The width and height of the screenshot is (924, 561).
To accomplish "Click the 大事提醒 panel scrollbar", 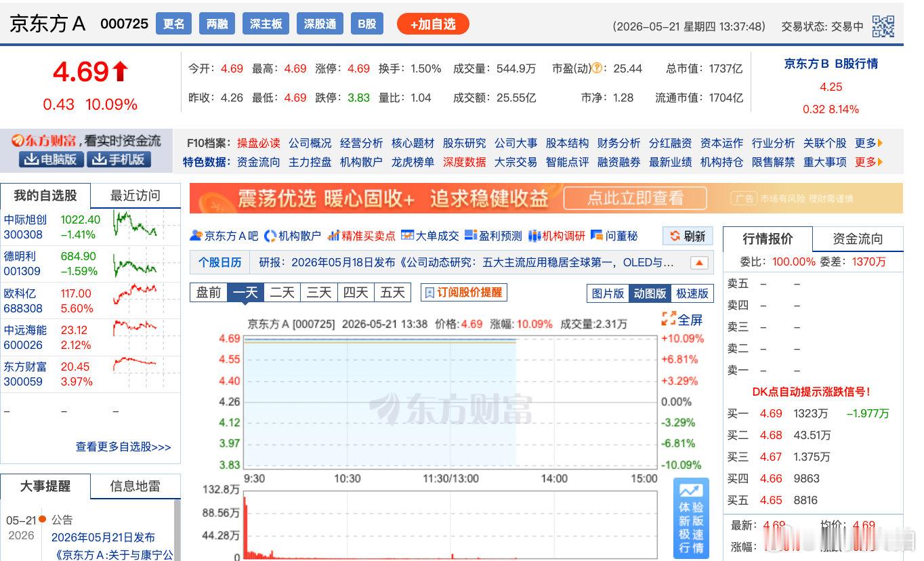I will point(177,531).
